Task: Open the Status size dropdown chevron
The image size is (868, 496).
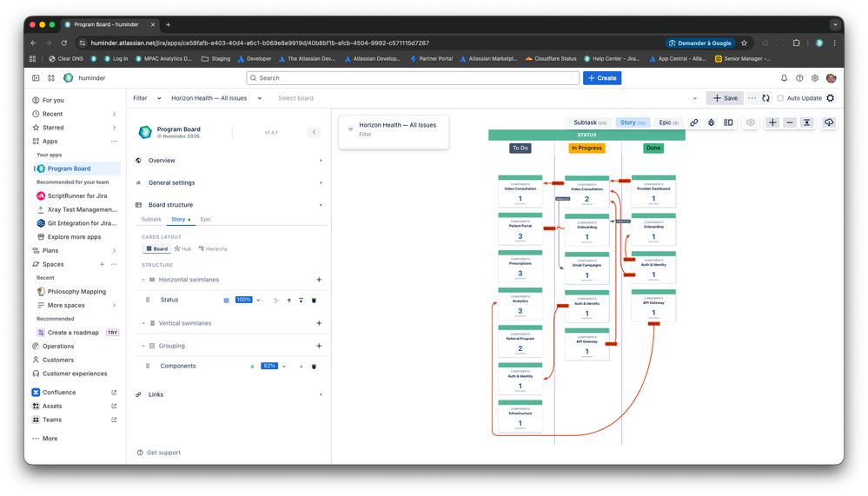Action: pyautogui.click(x=259, y=301)
